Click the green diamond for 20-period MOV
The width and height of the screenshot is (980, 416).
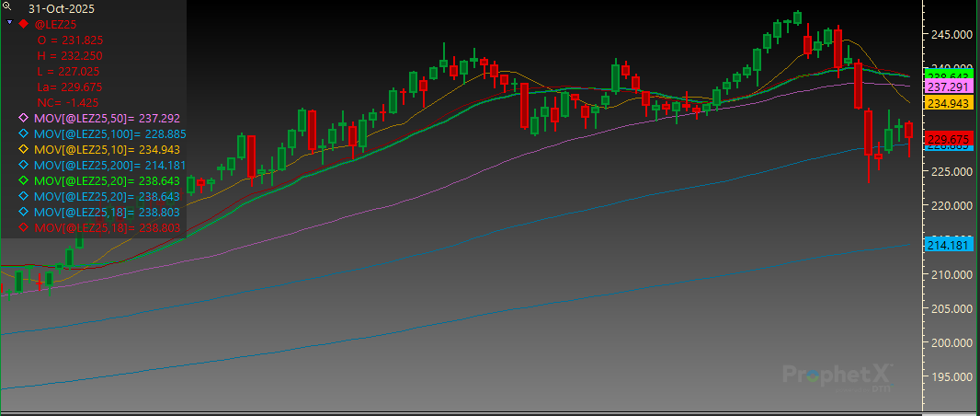(x=24, y=180)
